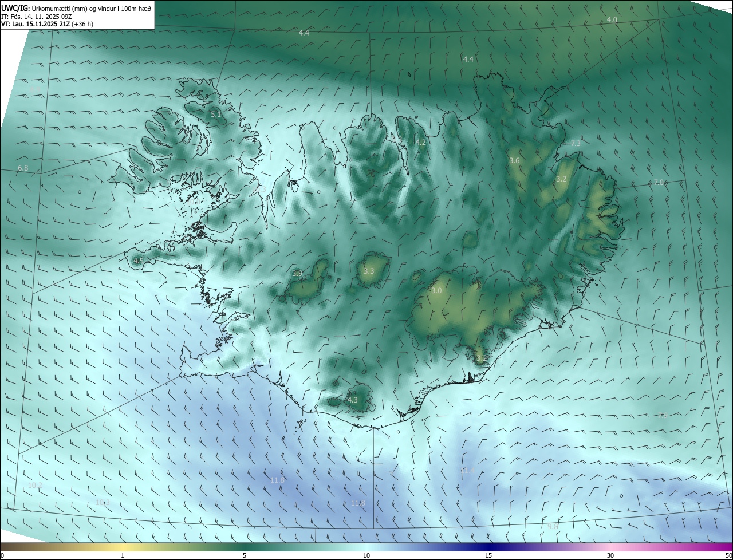Select the 3.9 value label
Viewport: 733px width, 560px height.
(x=297, y=274)
